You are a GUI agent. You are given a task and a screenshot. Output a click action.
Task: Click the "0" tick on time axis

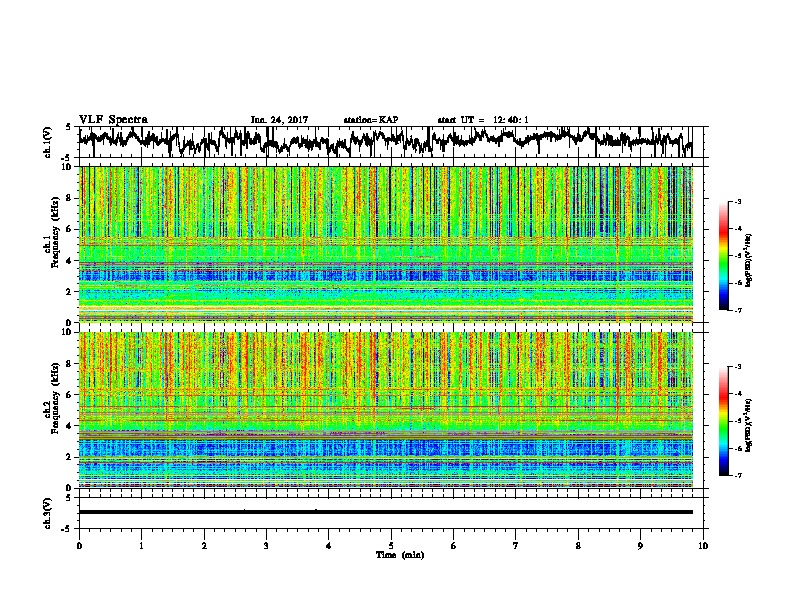[x=79, y=545]
